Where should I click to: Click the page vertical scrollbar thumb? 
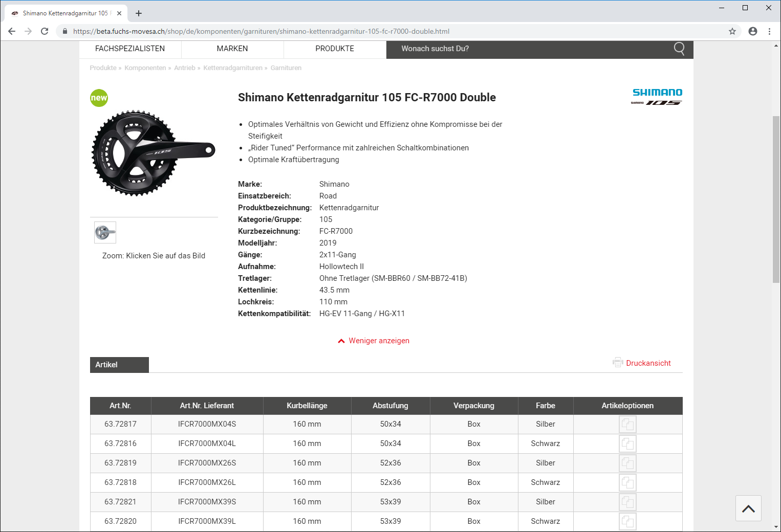[x=776, y=199]
